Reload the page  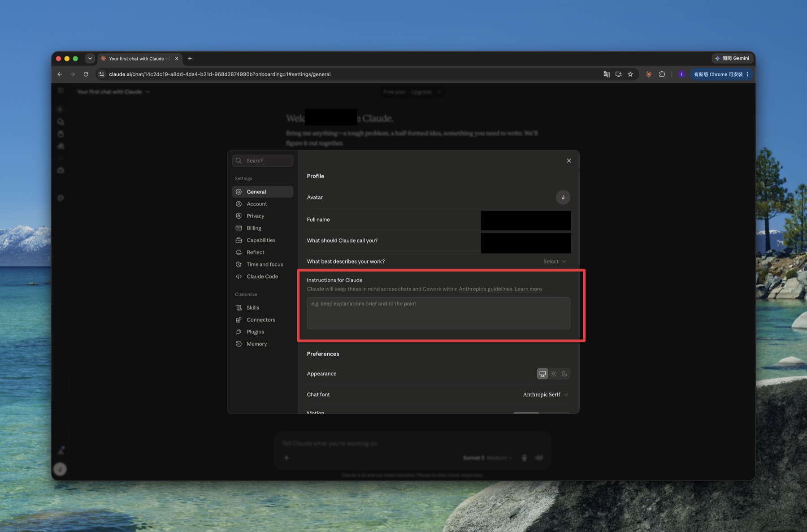tap(86, 74)
